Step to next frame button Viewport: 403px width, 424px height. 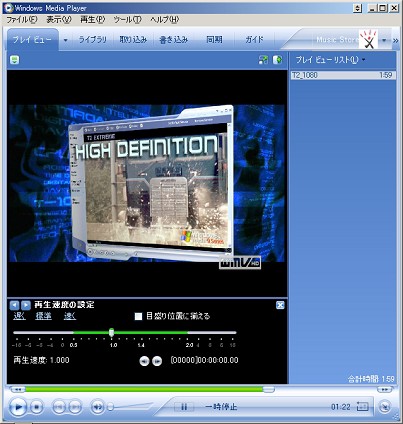coord(157,361)
